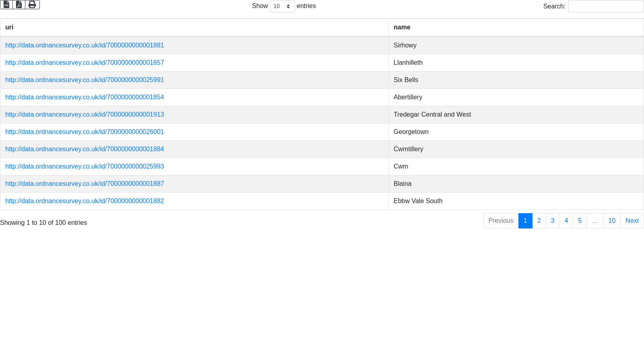Open the Abertillery URI link
The image size is (644, 362).
click(85, 97)
